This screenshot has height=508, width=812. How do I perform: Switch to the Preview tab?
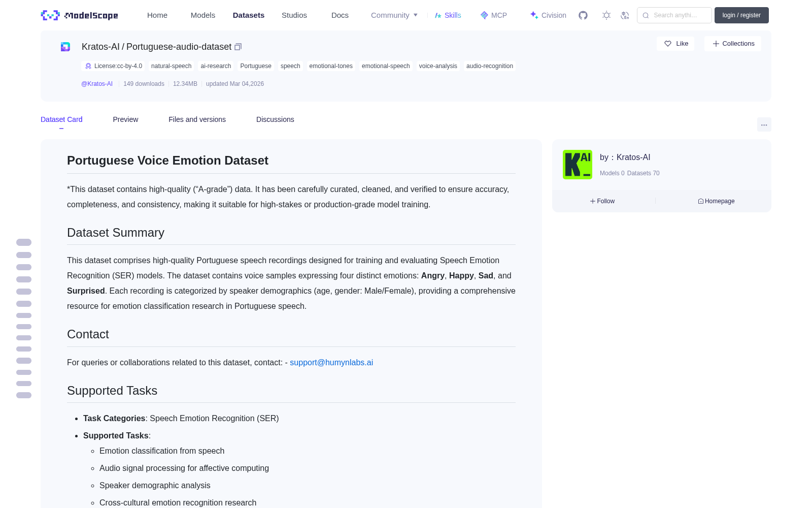pos(125,119)
